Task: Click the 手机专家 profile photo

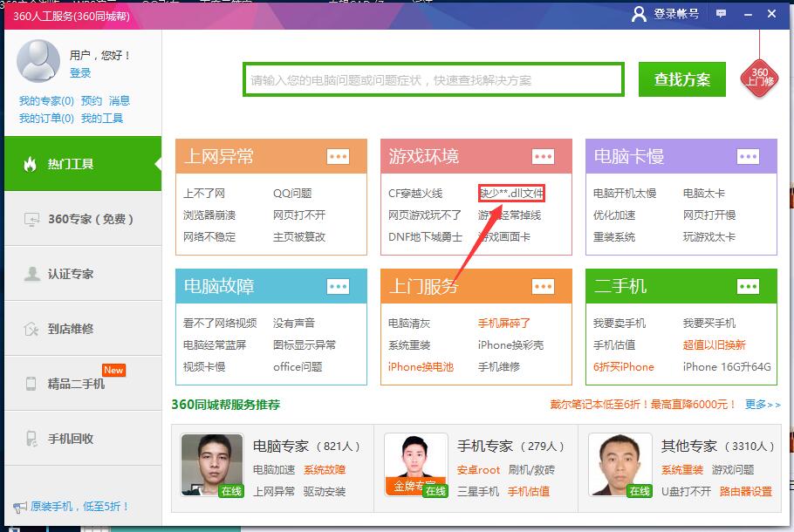Action: pos(415,465)
